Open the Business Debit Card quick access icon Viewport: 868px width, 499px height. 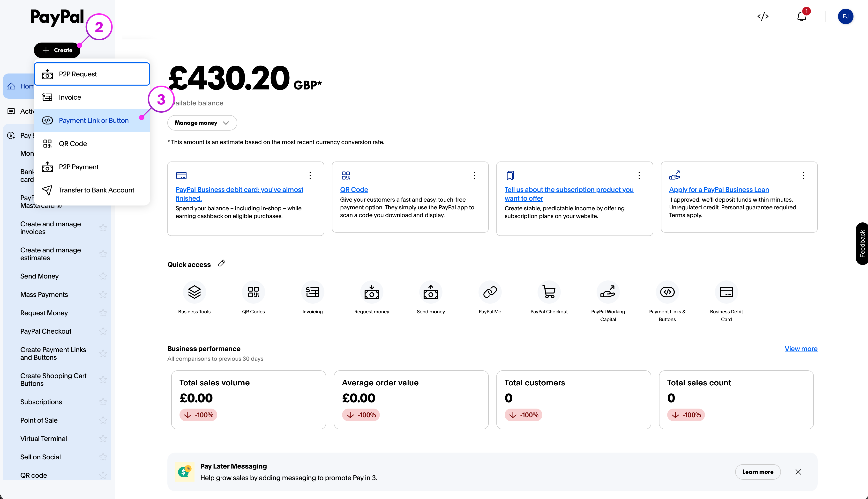coord(726,292)
